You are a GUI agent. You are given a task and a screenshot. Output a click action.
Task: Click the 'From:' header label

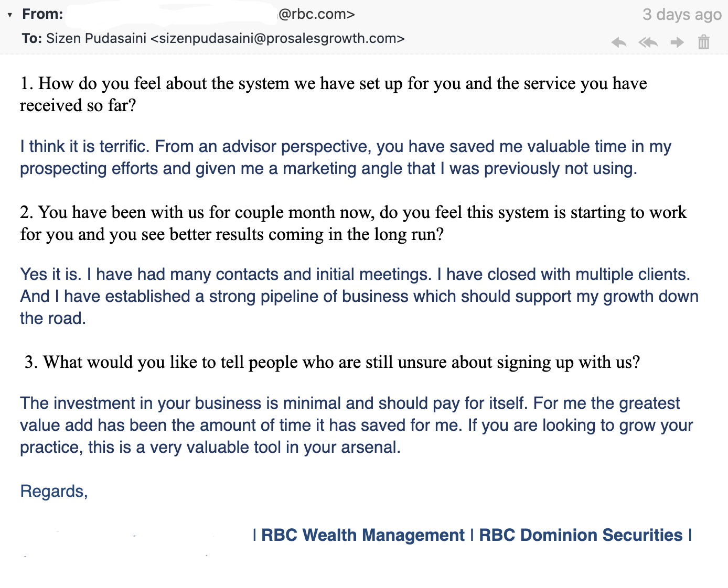coord(42,14)
